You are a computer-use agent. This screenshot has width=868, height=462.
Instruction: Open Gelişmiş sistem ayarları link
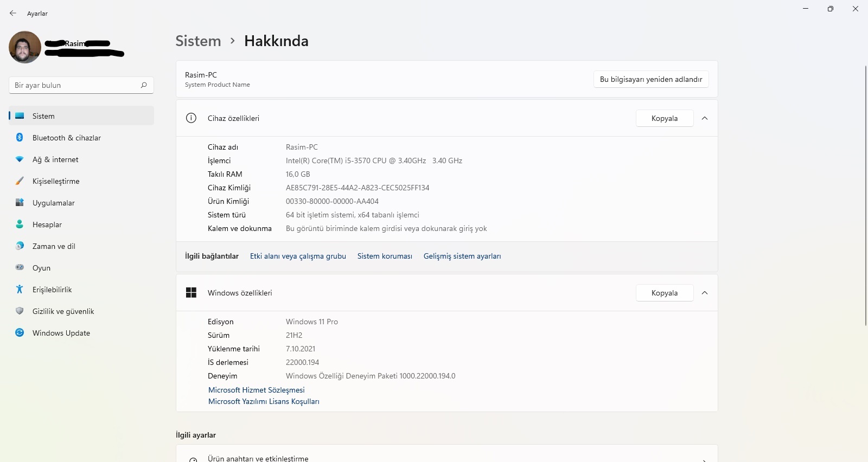pyautogui.click(x=462, y=256)
